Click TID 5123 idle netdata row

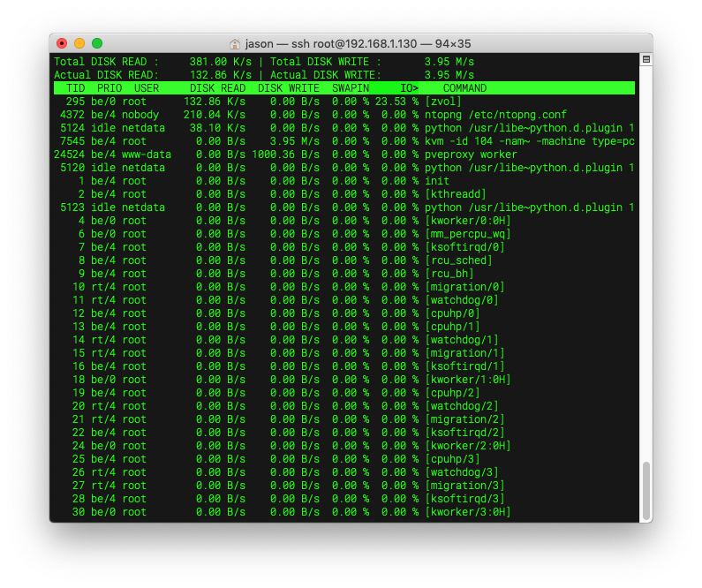(343, 207)
